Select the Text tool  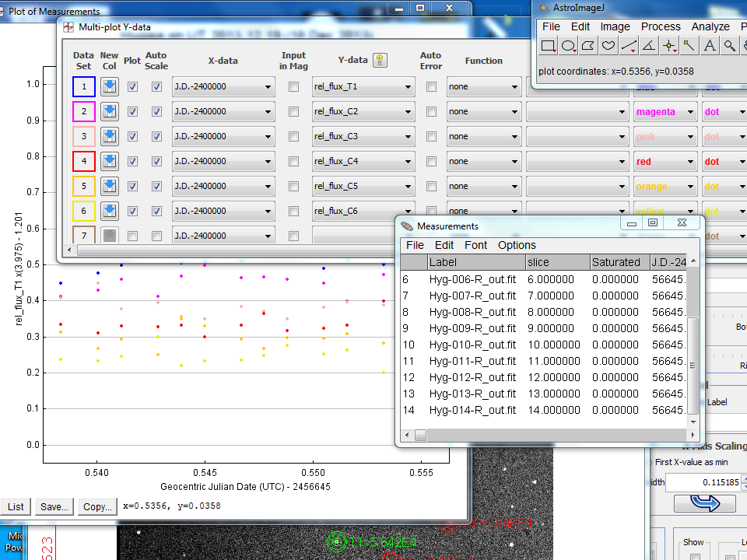click(710, 46)
